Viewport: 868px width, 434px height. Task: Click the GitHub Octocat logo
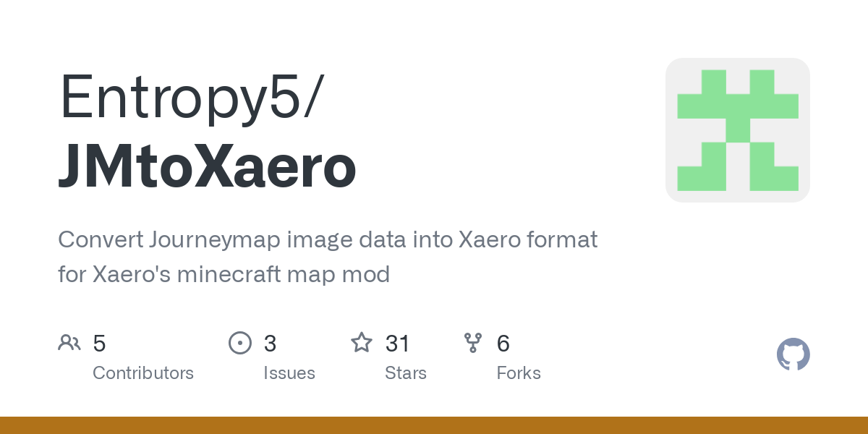(793, 354)
